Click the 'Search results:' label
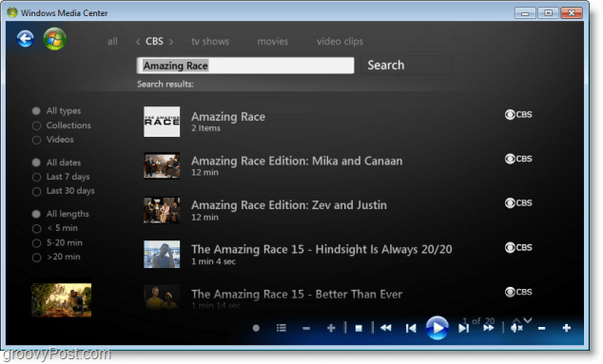This screenshot has width=603, height=364. [165, 85]
